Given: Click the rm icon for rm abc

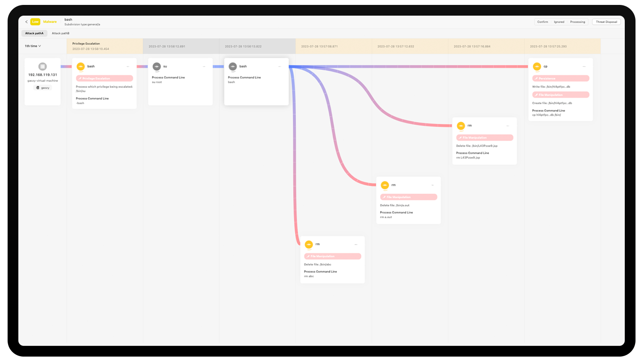Looking at the screenshot, I should [x=309, y=244].
